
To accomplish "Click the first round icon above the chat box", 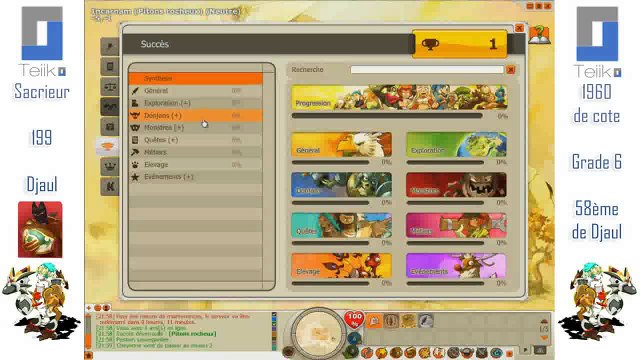I will pos(98,308).
